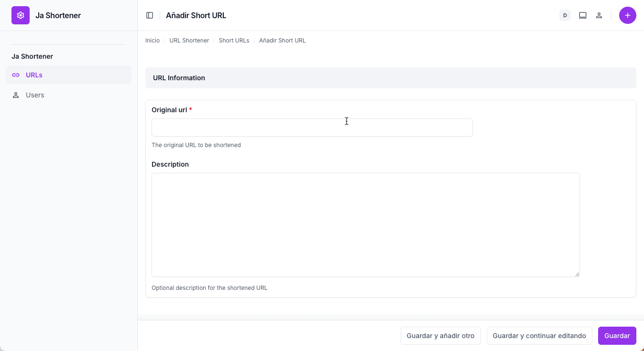The image size is (644, 351).
Task: Click Guardar y añadir otro
Action: [440, 336]
